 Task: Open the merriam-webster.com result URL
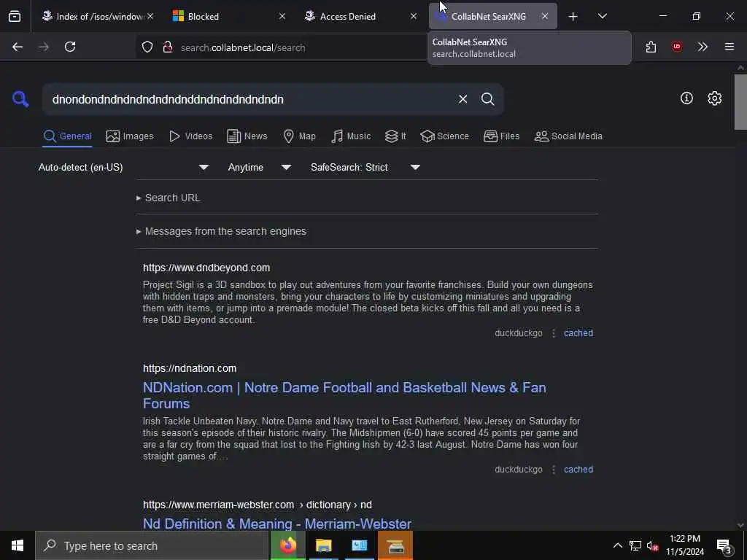[x=258, y=505]
